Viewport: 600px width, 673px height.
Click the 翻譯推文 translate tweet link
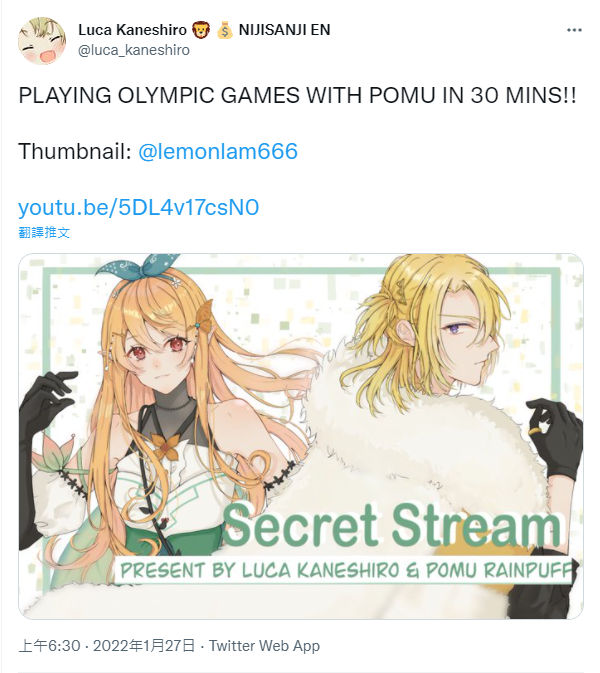[x=44, y=233]
